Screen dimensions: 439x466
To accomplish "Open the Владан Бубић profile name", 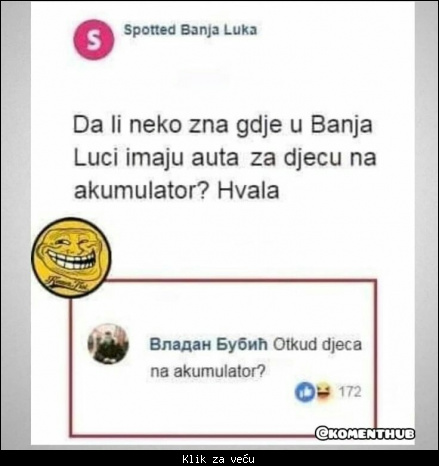I will 209,345.
